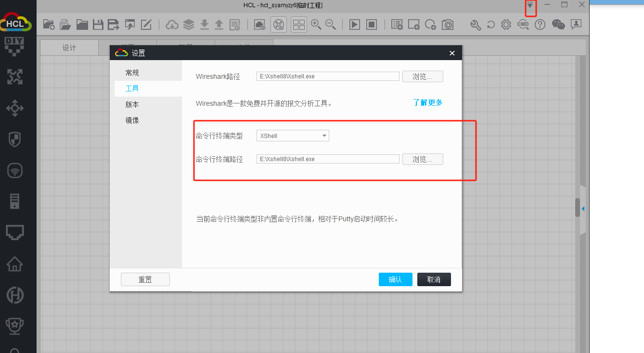Viewport: 644px width, 353px height.
Task: Click the refresh arrow icon in toolbar
Action: click(490, 25)
